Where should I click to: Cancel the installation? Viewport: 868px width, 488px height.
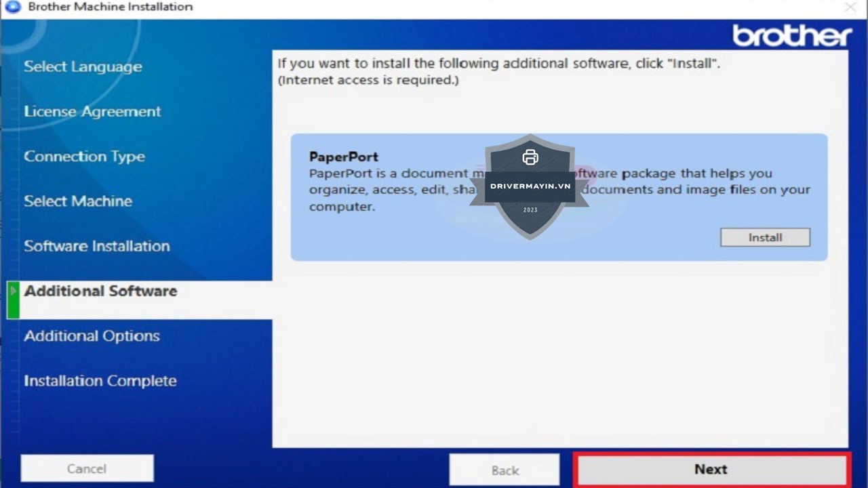coord(87,468)
